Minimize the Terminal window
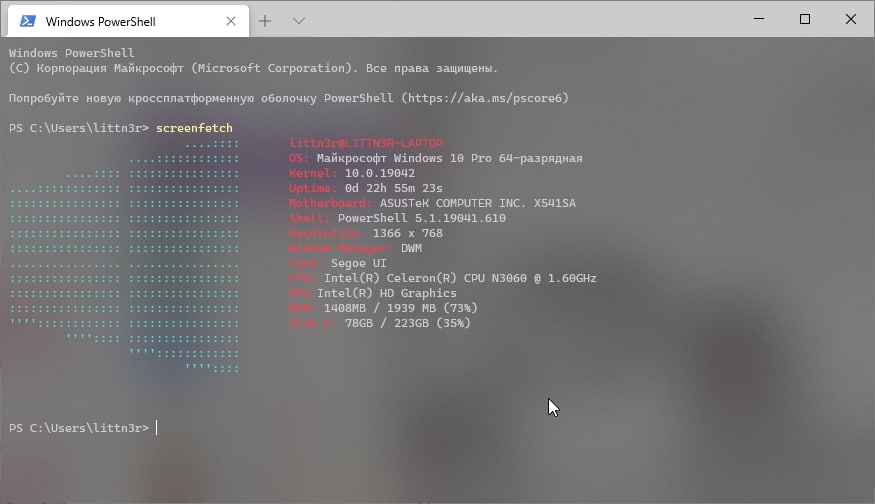Viewport: 875px width, 504px height. pyautogui.click(x=759, y=19)
